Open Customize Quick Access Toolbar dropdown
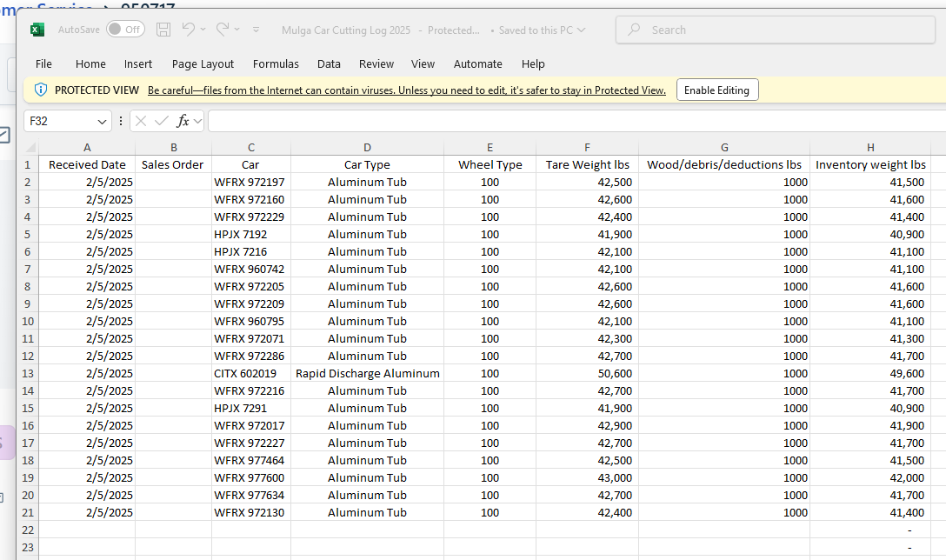The image size is (946, 560). pyautogui.click(x=256, y=30)
